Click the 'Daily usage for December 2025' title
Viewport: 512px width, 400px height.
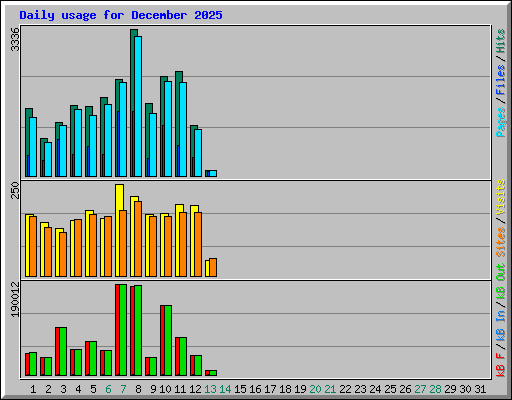[x=121, y=15]
